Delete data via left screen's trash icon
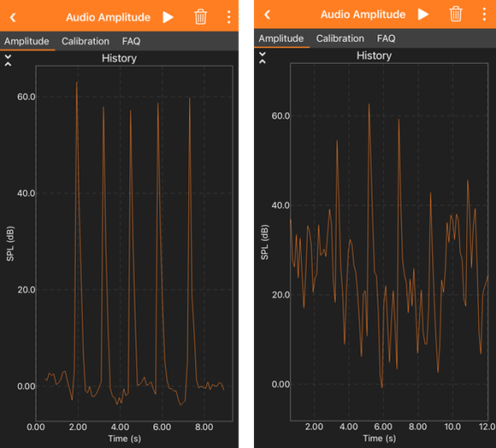This screenshot has width=496, height=448. tap(201, 17)
